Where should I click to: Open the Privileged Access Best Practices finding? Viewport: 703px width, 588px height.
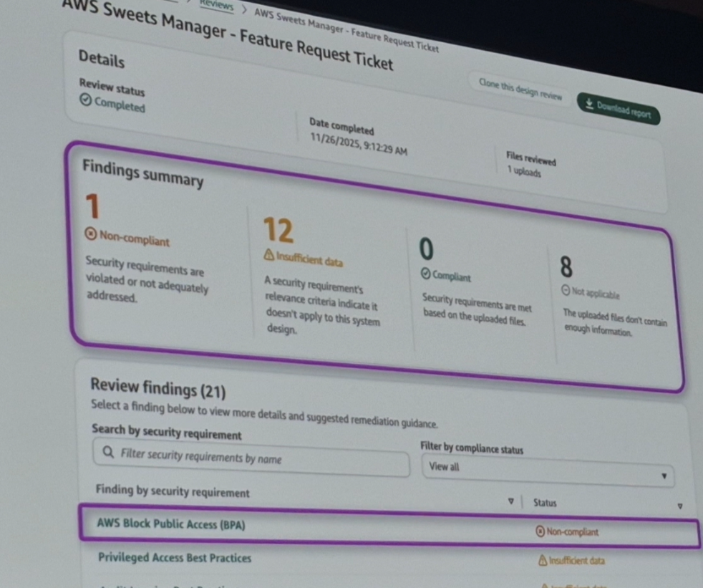point(175,557)
